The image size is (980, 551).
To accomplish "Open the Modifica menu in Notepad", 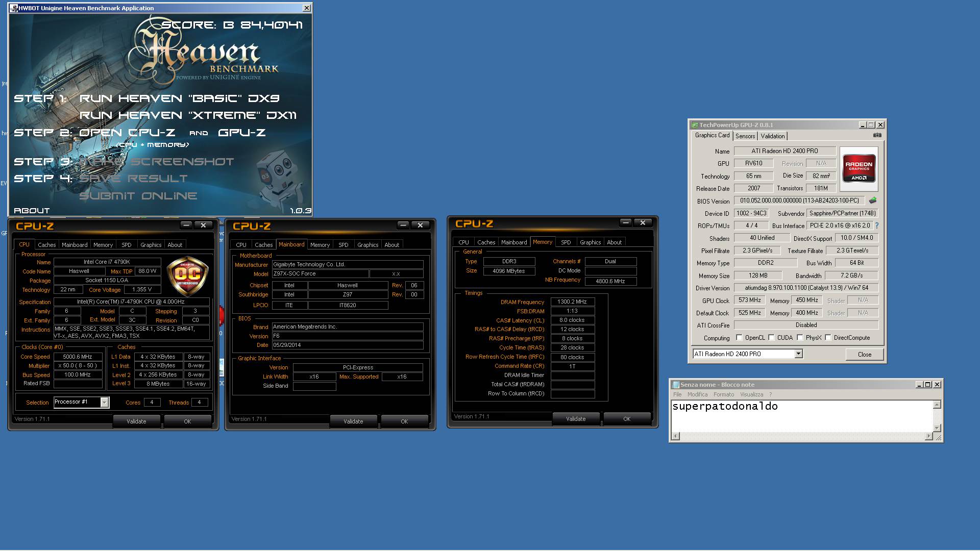I will [x=697, y=394].
